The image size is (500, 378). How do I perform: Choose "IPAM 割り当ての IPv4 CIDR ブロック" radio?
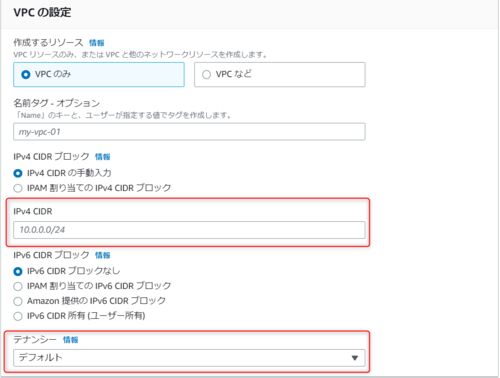18,188
